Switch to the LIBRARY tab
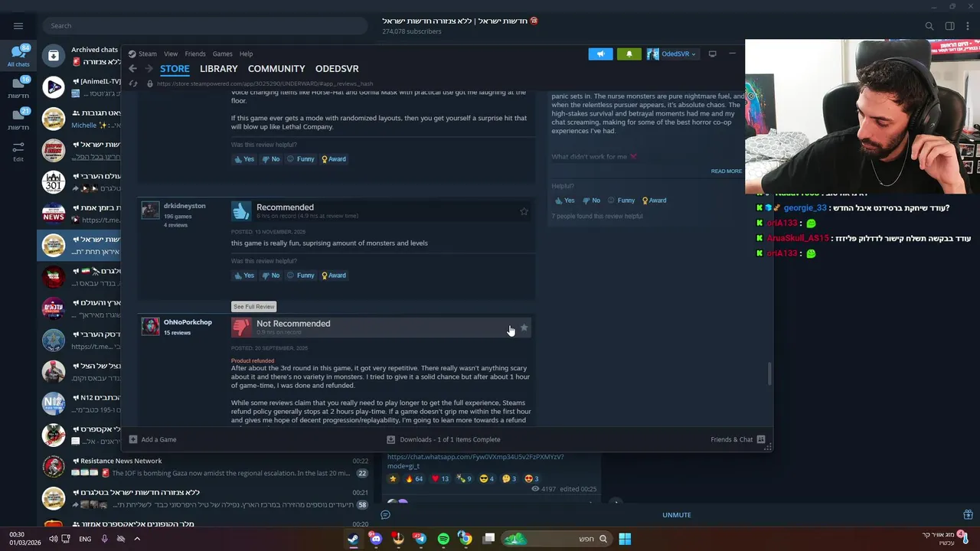This screenshot has height=551, width=980. coord(219,69)
